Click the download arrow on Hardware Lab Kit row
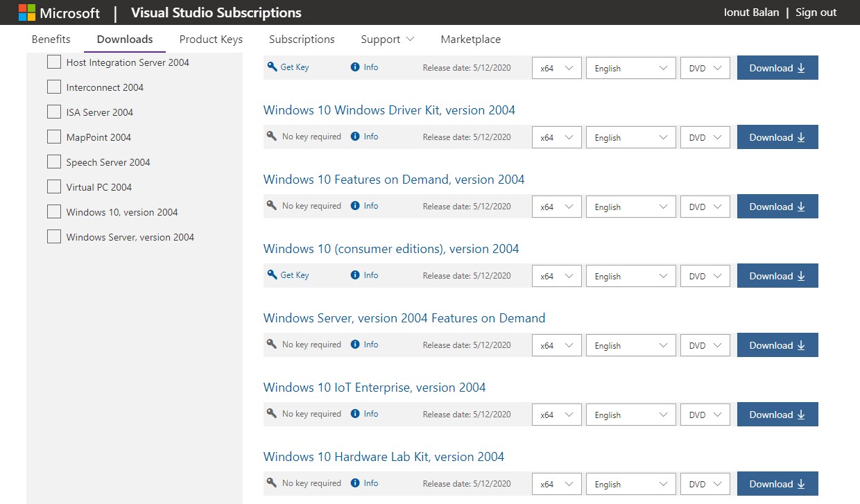 [802, 483]
